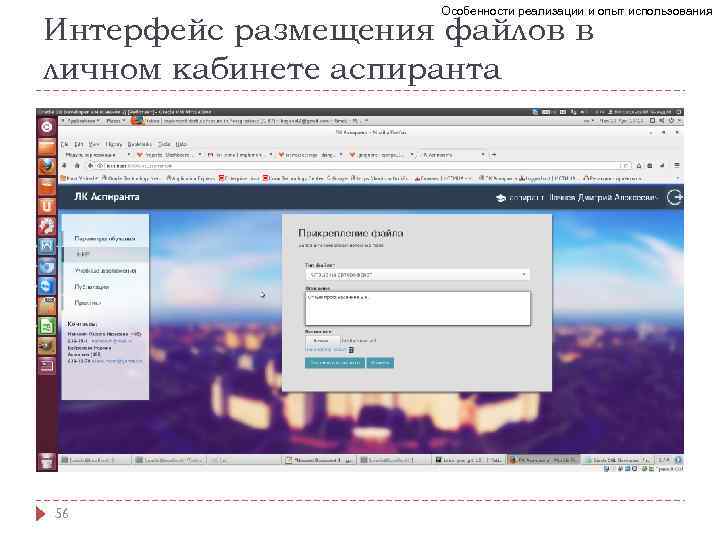Screen dimensions: 720x540
Task: Open the Firefox hamburger menu
Action: [x=676, y=165]
